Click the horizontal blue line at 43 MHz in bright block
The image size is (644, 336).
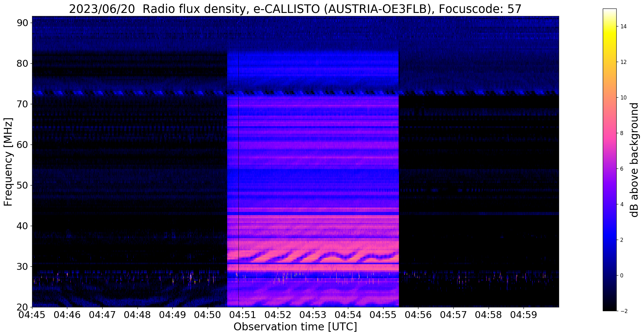pyautogui.click(x=313, y=214)
